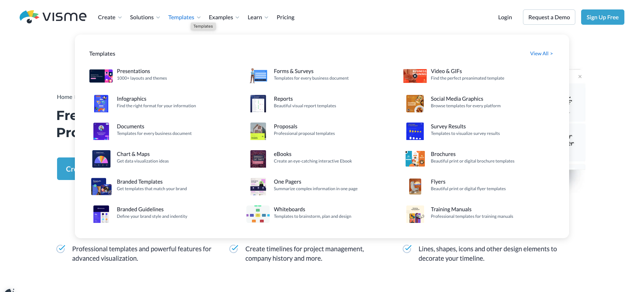The image size is (644, 292).
Task: Click the Visme logo icon
Action: click(x=29, y=17)
